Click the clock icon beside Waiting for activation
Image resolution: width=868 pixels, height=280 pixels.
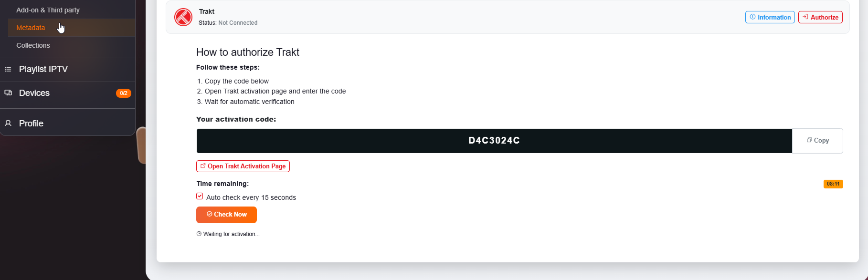(199, 234)
